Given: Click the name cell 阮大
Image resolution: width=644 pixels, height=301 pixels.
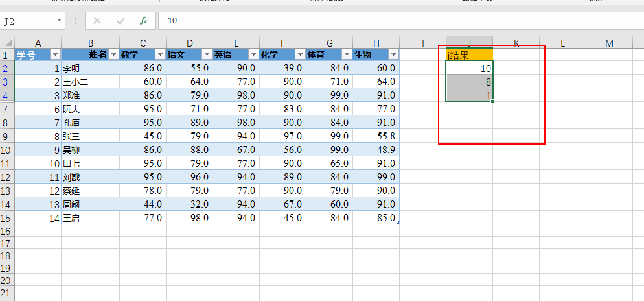Looking at the screenshot, I should [x=90, y=109].
